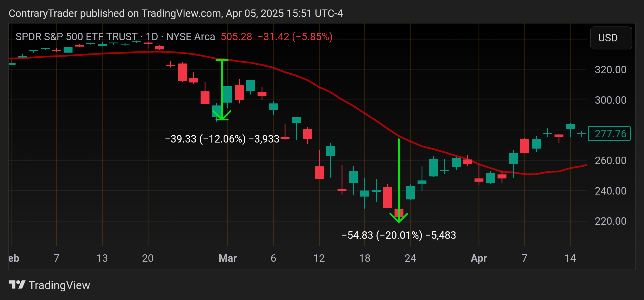
Task: Click the SPDR S&P 500 ETF TRUST title
Action: tap(77, 37)
